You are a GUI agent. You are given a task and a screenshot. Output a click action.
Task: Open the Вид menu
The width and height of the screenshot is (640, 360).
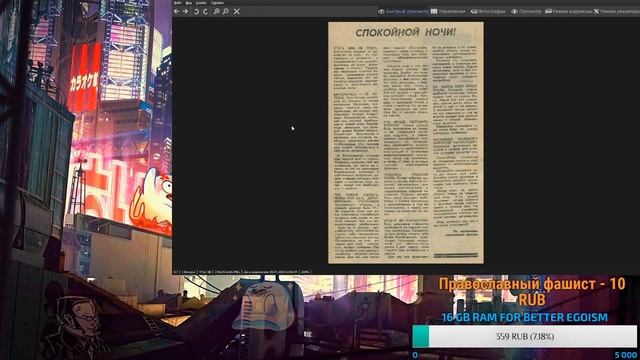(189, 2)
